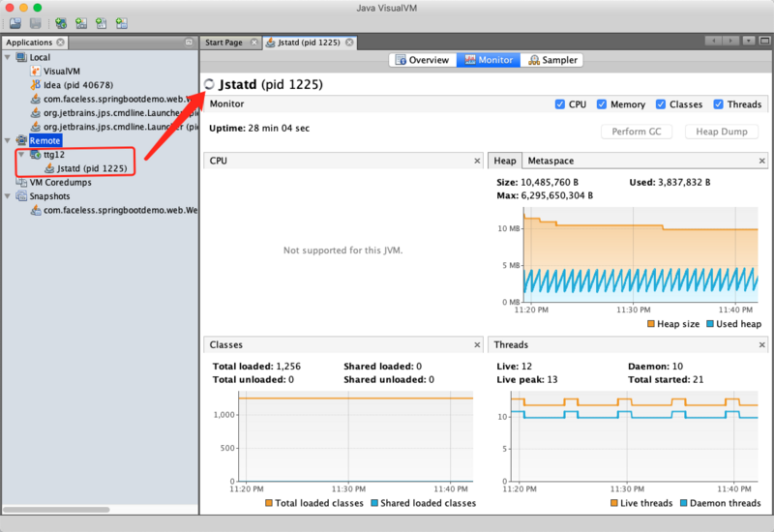Viewport: 774px width, 532px height.
Task: Click the Load Snapshot toolbar icon
Action: tap(15, 23)
